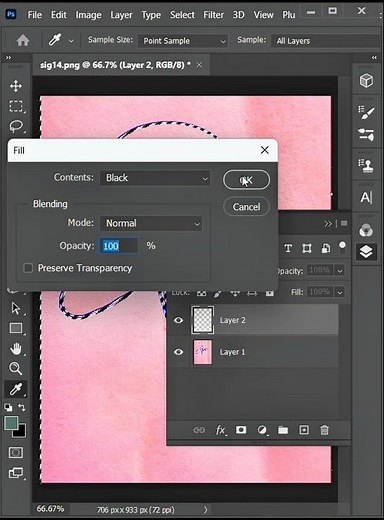Screen dimensions: 384x520
Task: Toggle layer filtering on/off switch
Action: [342, 247]
